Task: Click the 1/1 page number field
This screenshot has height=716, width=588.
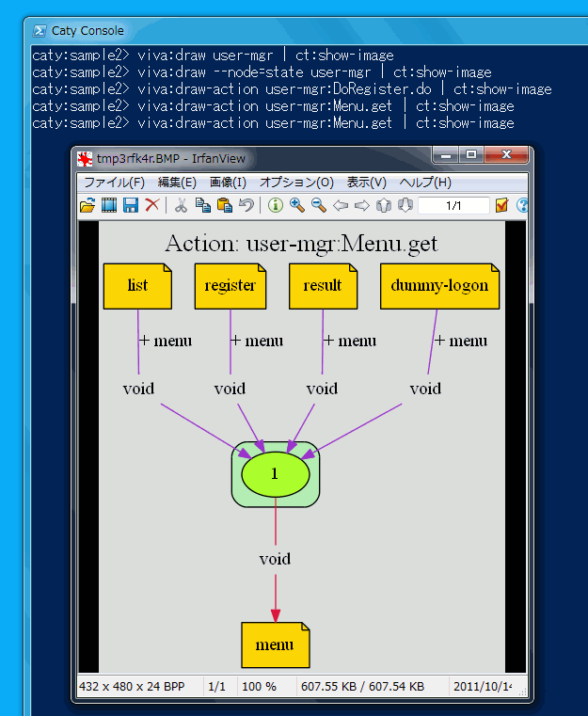Action: tap(453, 205)
